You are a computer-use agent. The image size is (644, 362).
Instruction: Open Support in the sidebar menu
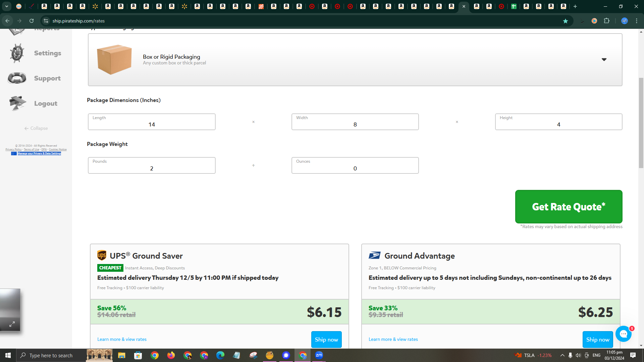pos(47,78)
